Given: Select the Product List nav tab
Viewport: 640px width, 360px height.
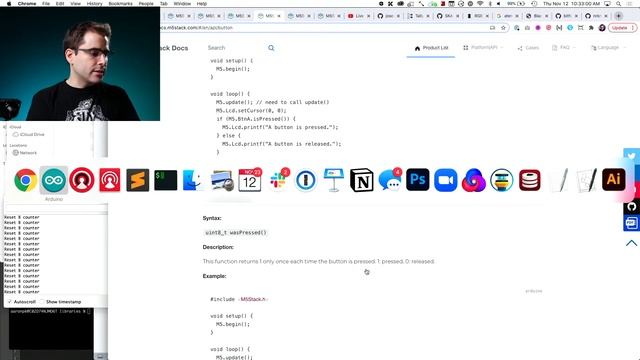Looking at the screenshot, I should (431, 48).
